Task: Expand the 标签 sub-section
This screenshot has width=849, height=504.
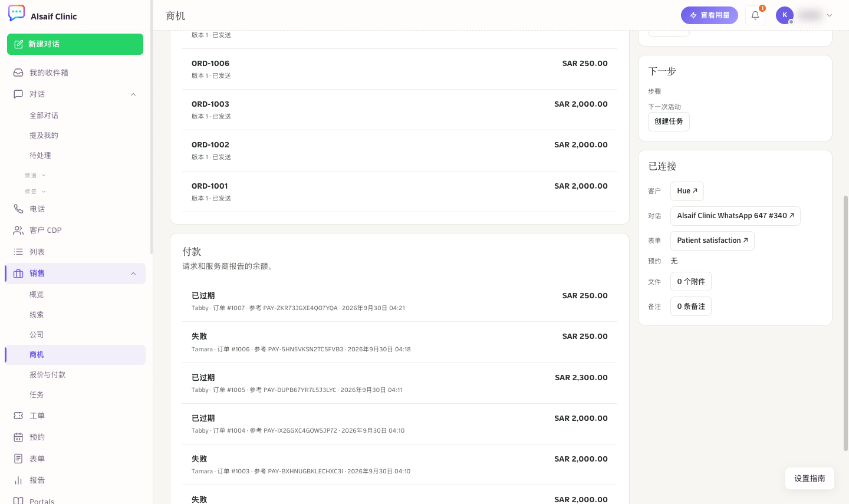Action: coord(35,191)
